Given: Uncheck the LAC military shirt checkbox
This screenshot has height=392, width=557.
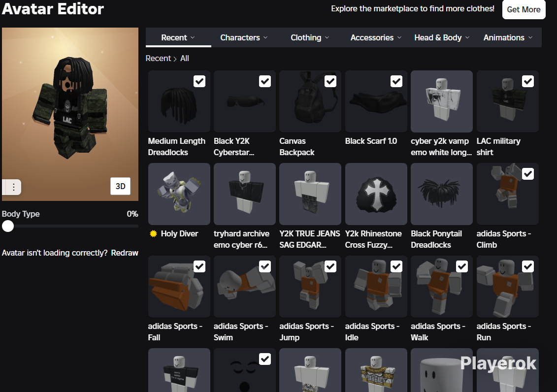Looking at the screenshot, I should 528,81.
